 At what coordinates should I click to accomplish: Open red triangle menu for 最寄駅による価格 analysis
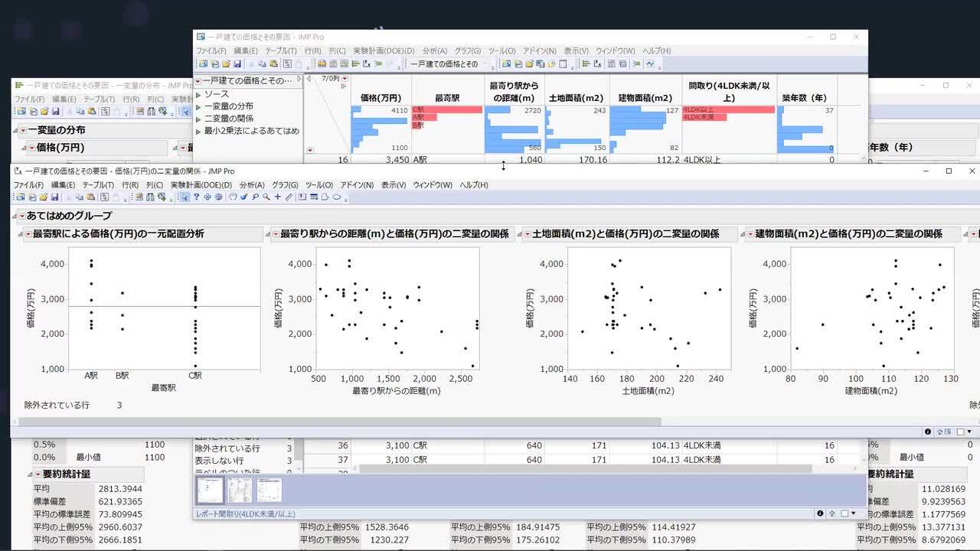[x=28, y=234]
